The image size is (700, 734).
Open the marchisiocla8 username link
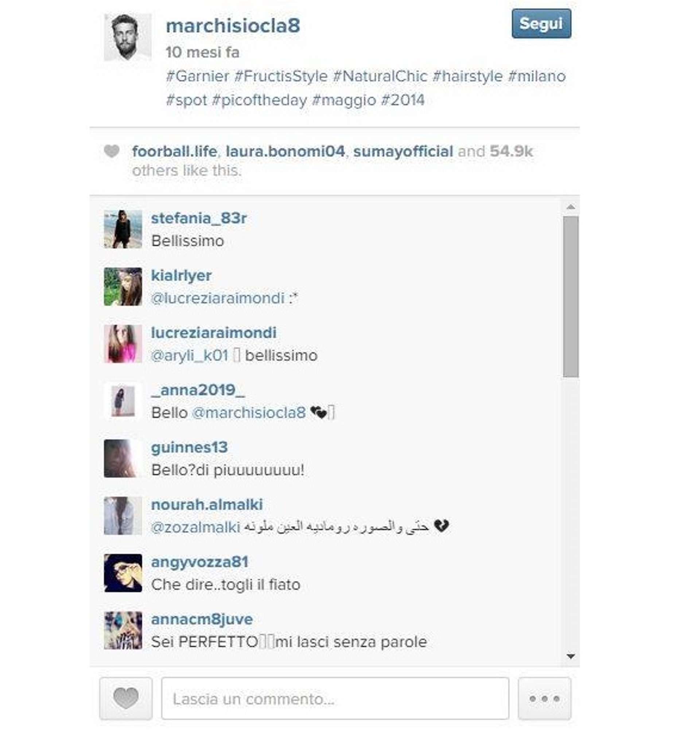233,26
